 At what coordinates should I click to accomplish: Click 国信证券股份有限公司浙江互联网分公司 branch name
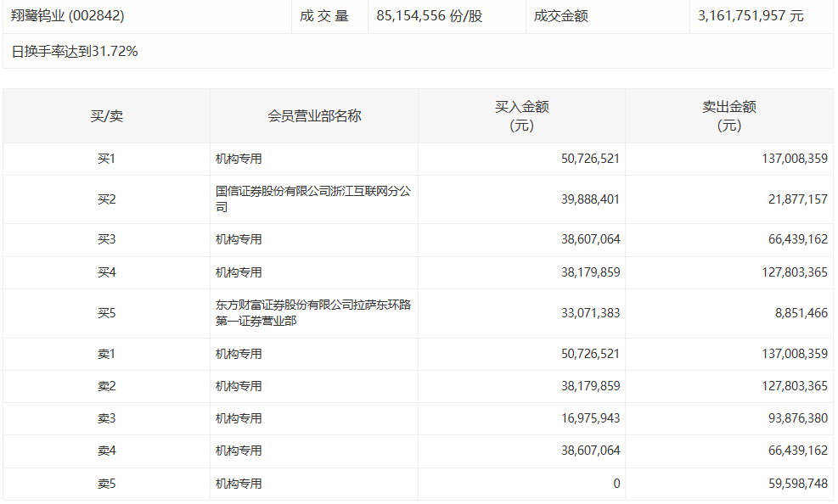point(312,199)
